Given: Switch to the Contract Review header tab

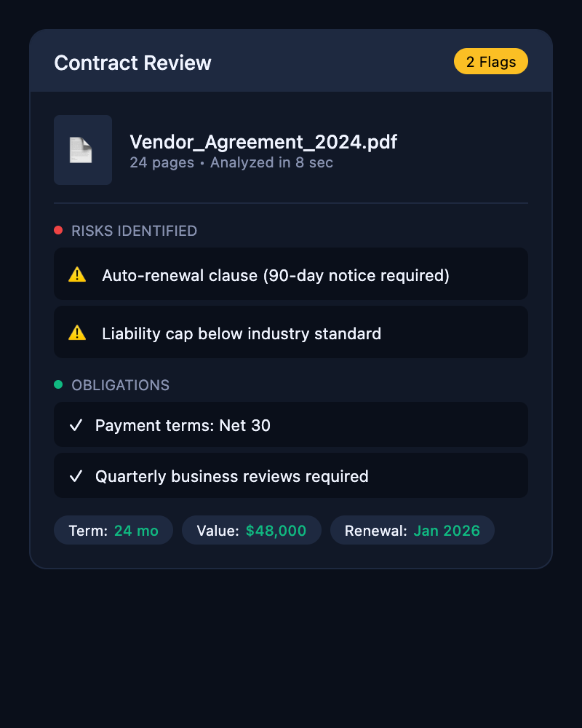Looking at the screenshot, I should [132, 63].
